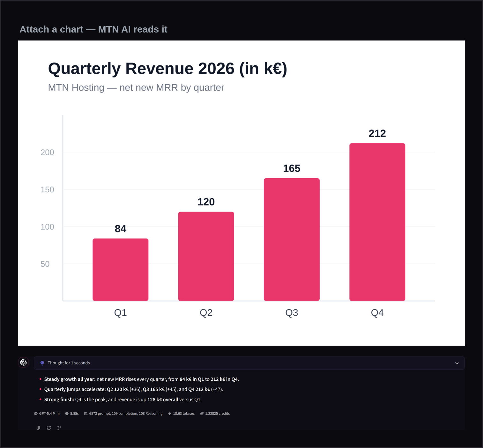Click the 'Q2' x-axis label
The image size is (483, 448).
(x=206, y=312)
